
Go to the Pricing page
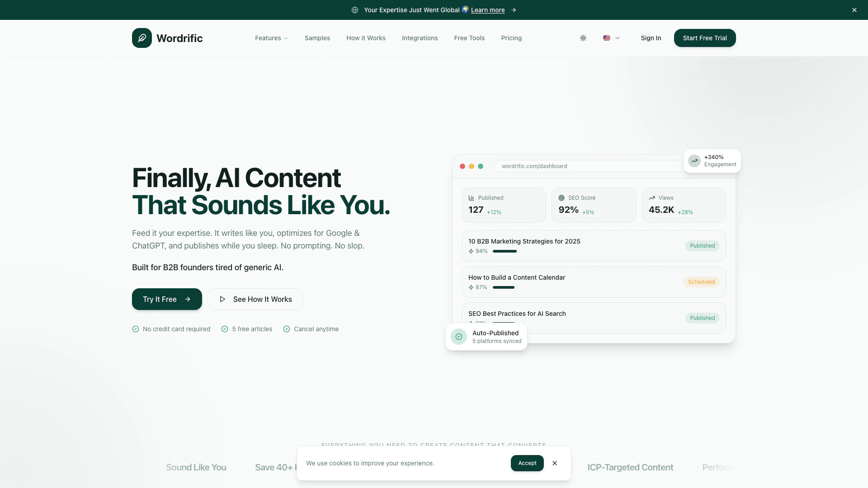pyautogui.click(x=511, y=38)
